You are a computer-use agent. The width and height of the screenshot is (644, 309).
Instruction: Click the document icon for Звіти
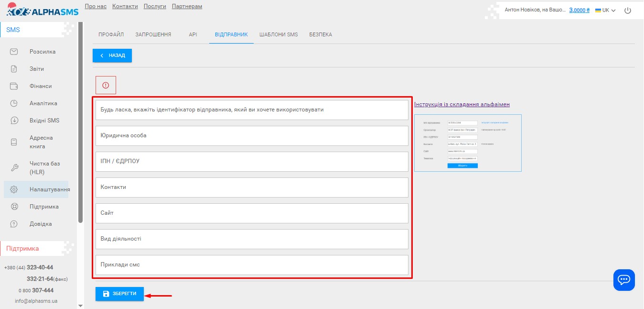pos(14,69)
